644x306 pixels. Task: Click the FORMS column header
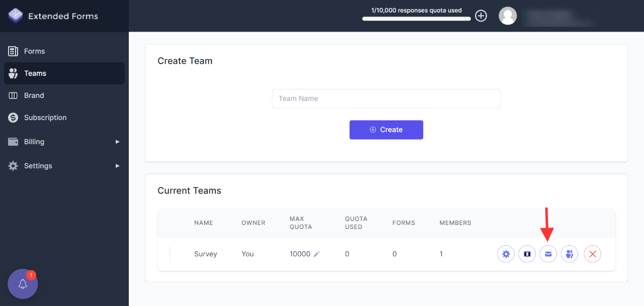coord(404,223)
